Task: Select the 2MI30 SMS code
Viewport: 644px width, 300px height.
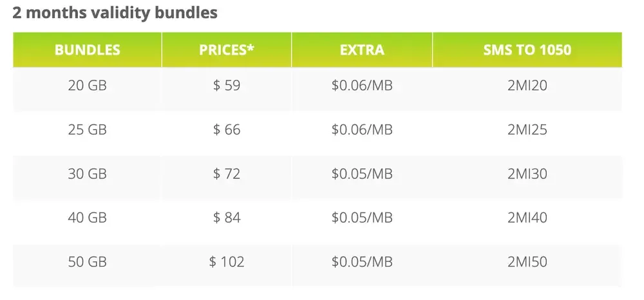Action: click(527, 174)
